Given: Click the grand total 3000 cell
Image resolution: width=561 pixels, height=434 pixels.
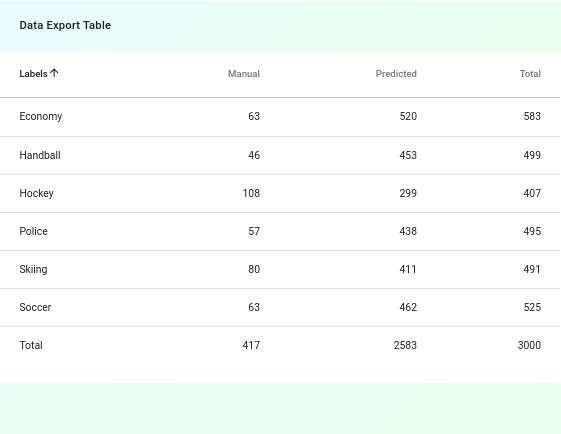Looking at the screenshot, I should [x=529, y=345].
